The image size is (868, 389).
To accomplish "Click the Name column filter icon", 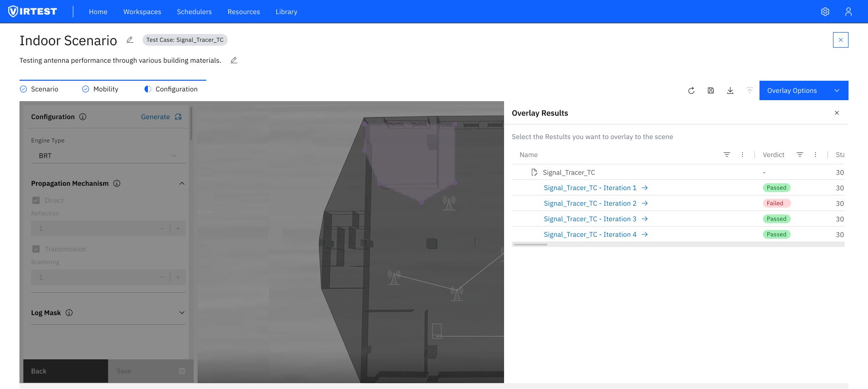I will tap(727, 155).
